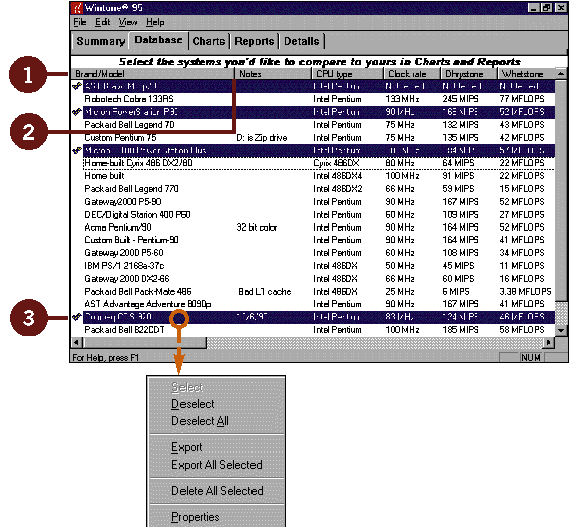This screenshot has height=527, width=569.
Task: Open the Help menu
Action: [x=155, y=23]
